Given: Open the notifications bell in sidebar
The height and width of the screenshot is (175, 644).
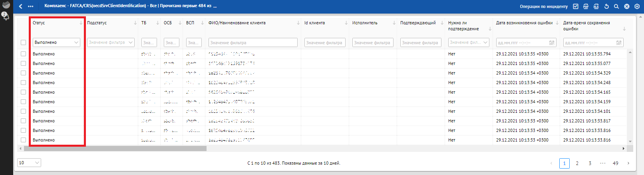Looking at the screenshot, I should click(x=6, y=16).
